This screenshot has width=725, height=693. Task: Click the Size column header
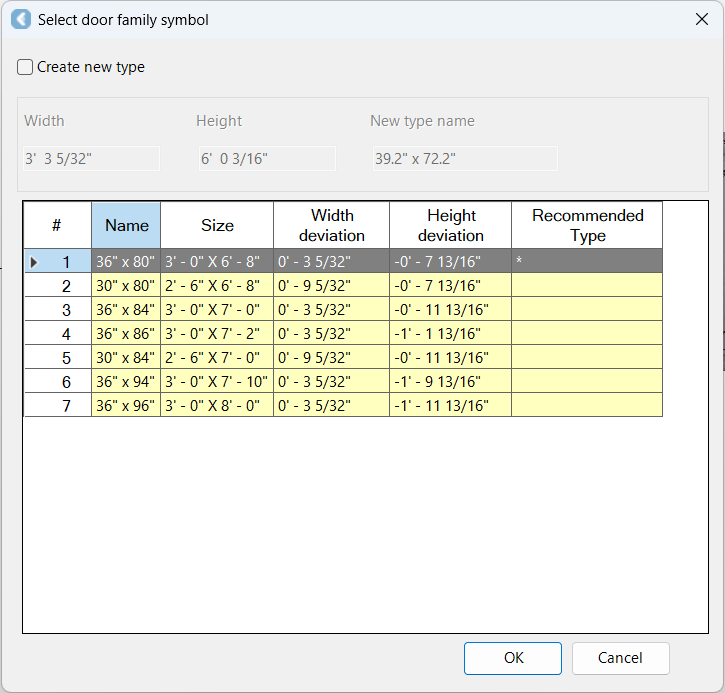coord(217,225)
